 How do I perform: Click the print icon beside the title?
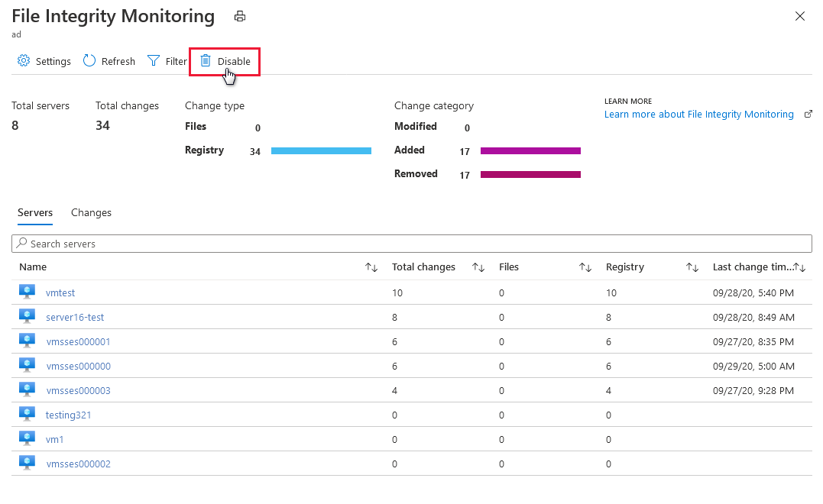pos(240,16)
